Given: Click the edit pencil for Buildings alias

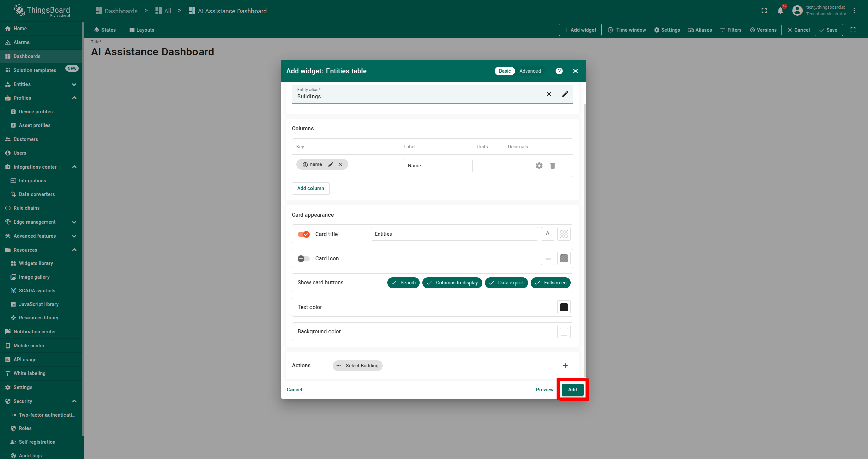Looking at the screenshot, I should pos(565,94).
